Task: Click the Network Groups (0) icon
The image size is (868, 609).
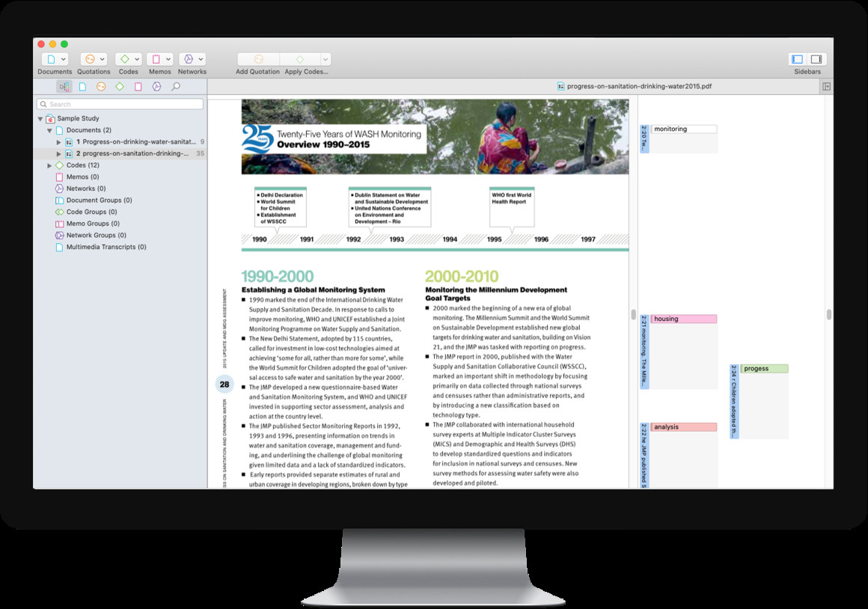Action: (x=59, y=235)
